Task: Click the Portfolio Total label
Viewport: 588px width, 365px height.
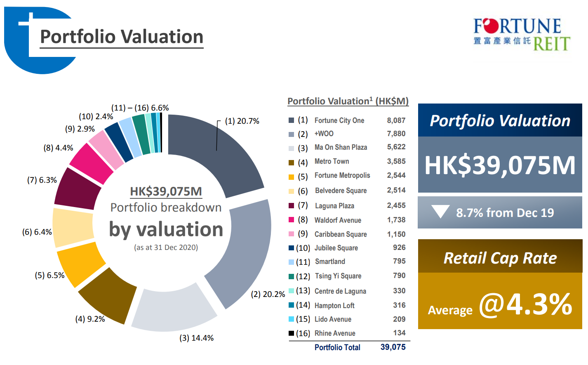Action: [x=337, y=348]
